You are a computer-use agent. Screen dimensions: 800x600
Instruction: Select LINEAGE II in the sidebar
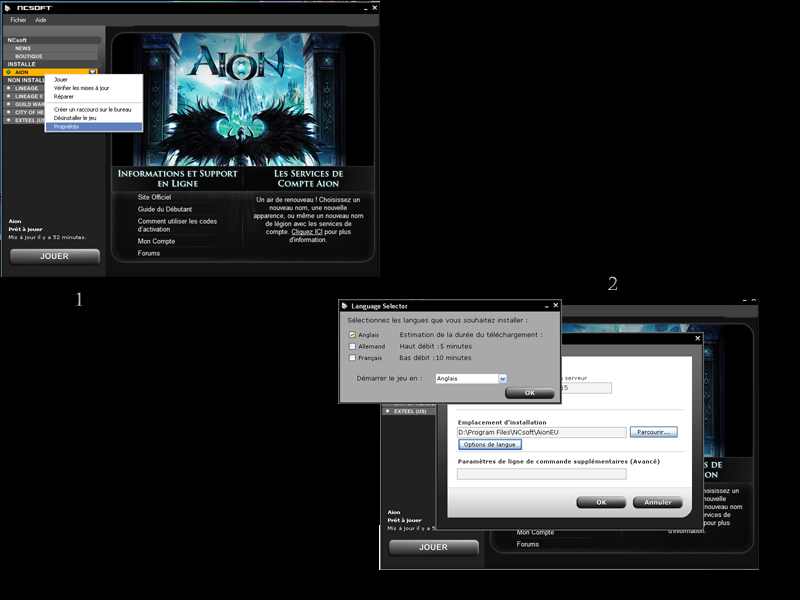tap(29, 96)
